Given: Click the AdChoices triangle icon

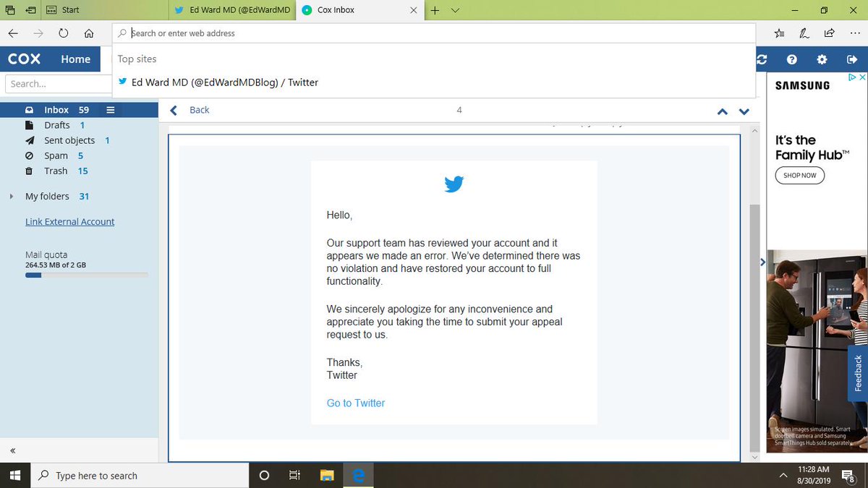Looking at the screenshot, I should click(x=853, y=77).
